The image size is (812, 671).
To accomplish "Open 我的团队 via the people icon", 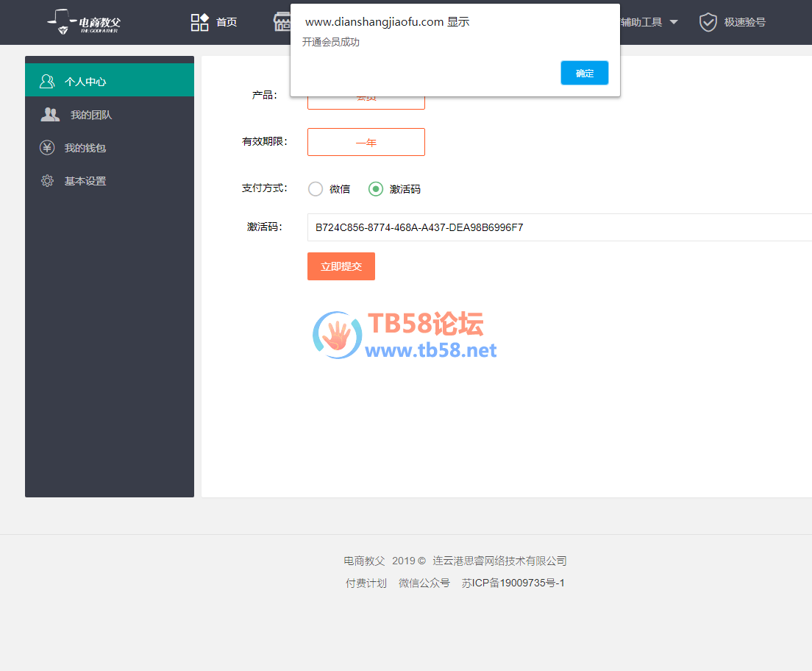I will (50, 115).
